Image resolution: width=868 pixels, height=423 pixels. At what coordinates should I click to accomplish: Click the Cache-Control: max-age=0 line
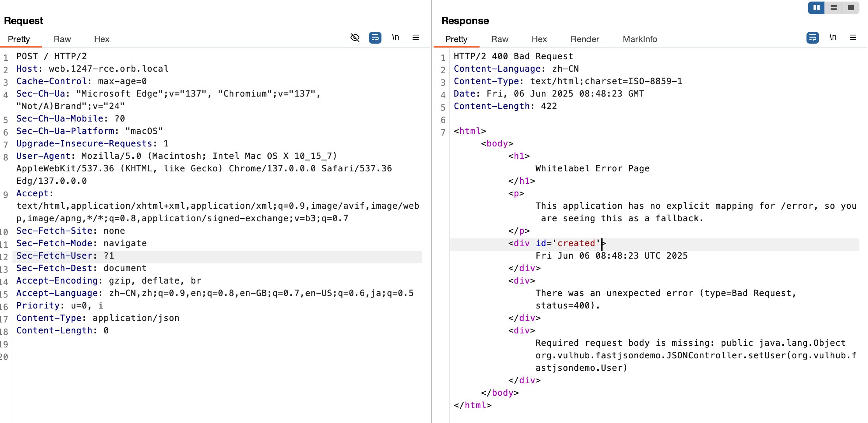[x=81, y=81]
